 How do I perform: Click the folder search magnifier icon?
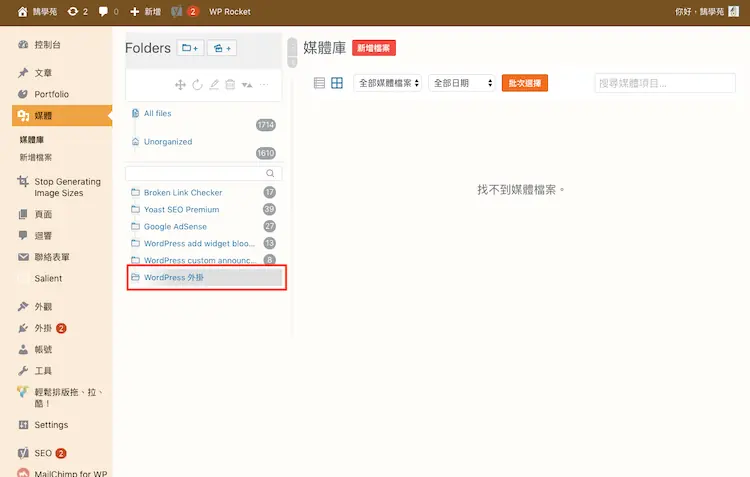pos(270,173)
